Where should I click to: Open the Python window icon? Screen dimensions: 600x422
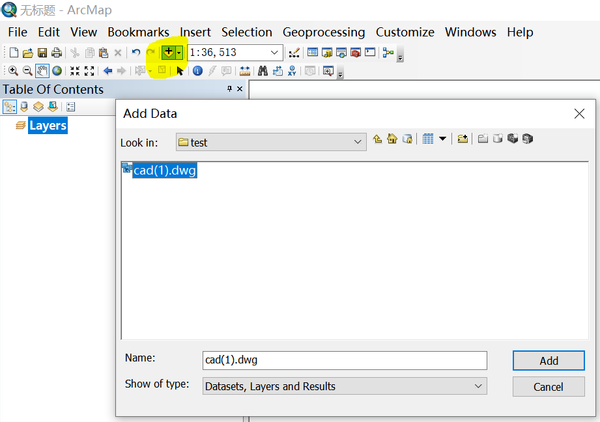point(370,52)
